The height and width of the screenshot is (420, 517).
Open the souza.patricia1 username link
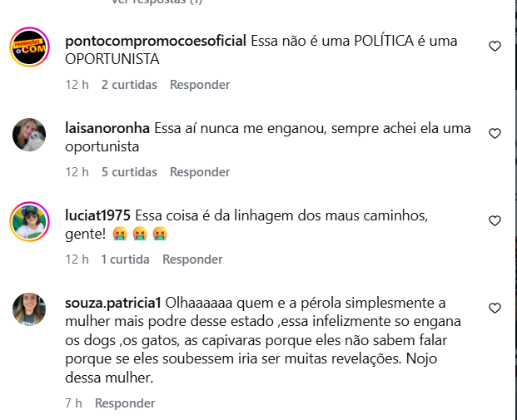point(114,303)
